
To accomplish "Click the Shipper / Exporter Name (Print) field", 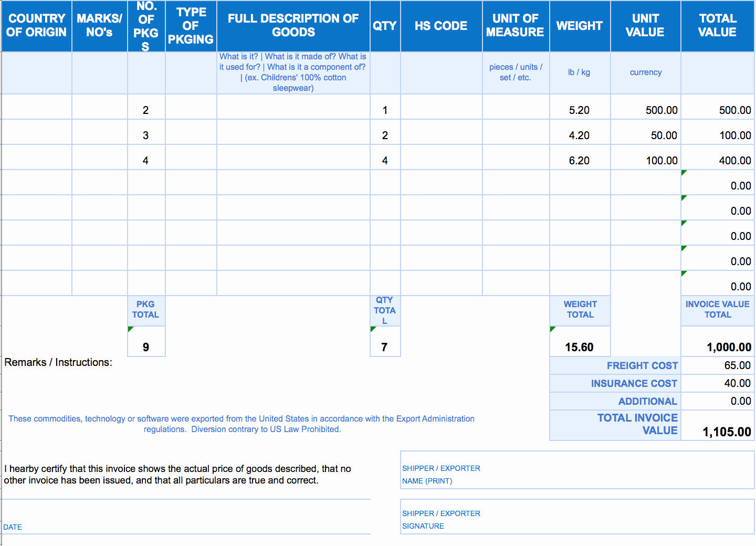I will tap(577, 470).
